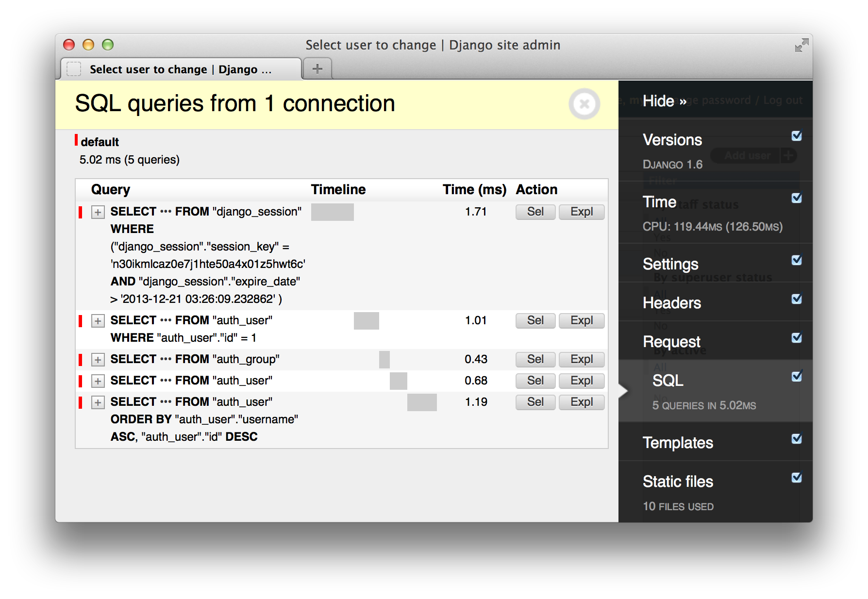Expand the auth_group query details

click(98, 359)
